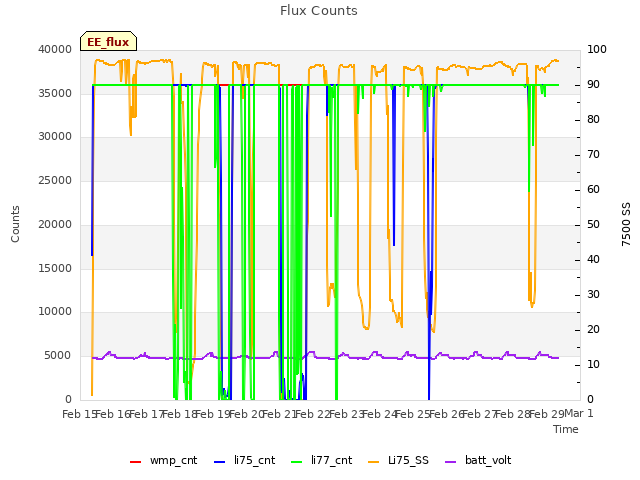Click the Feb 15 date label
640x480 pixels.
tap(79, 414)
